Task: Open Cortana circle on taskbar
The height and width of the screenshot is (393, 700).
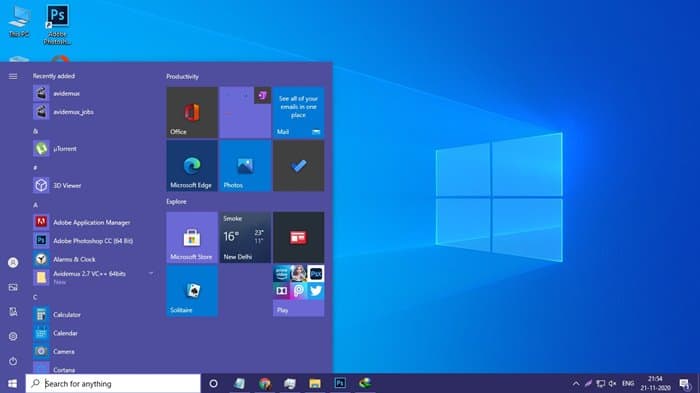Action: tap(213, 383)
